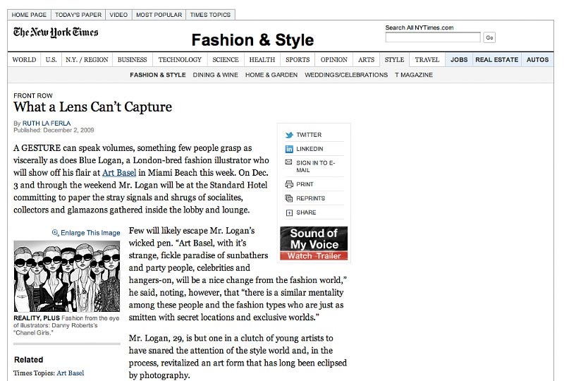Select Home & Garden subsection
The height and width of the screenshot is (381, 588).
pyautogui.click(x=271, y=75)
